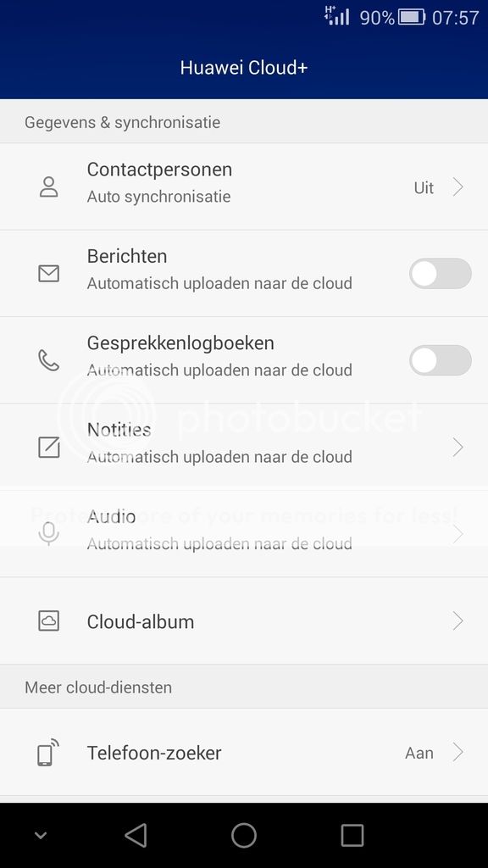The height and width of the screenshot is (868, 488).
Task: Tap the Uit status on Contactpersonen
Action: [424, 187]
